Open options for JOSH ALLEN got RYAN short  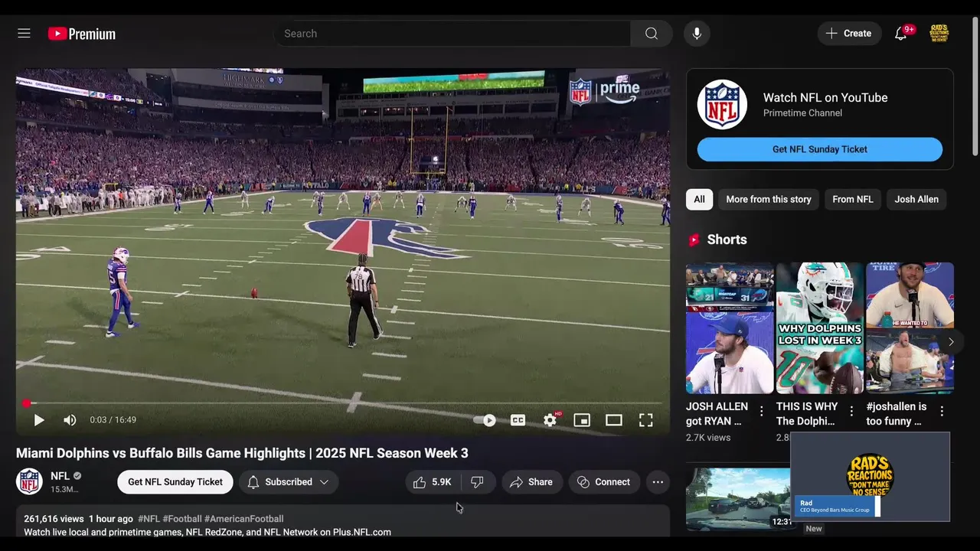pyautogui.click(x=761, y=412)
